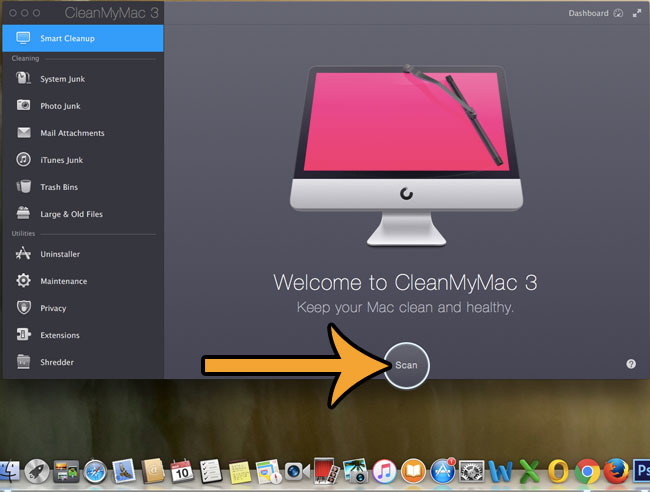Select Smart Cleanup in the sidebar
The width and height of the screenshot is (650, 492).
point(83,38)
